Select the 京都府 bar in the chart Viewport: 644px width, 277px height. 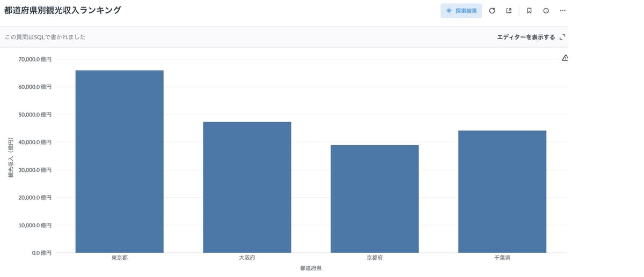point(375,199)
